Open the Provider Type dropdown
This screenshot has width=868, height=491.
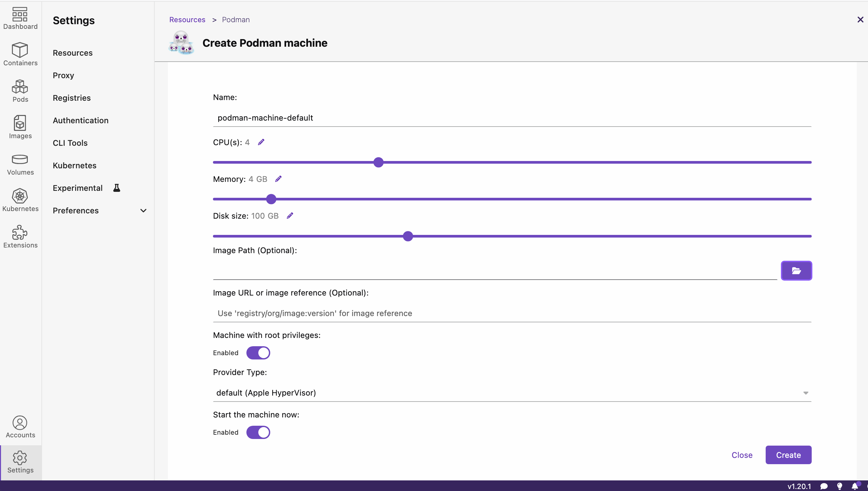512,393
